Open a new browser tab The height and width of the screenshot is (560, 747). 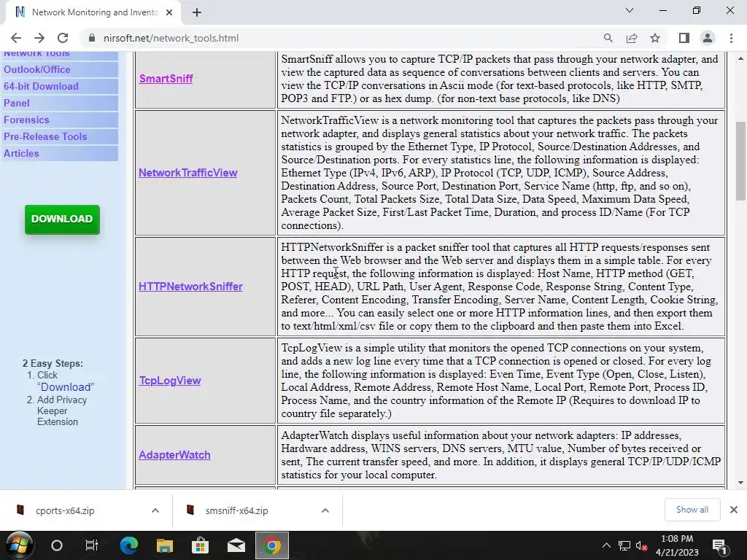tap(197, 12)
